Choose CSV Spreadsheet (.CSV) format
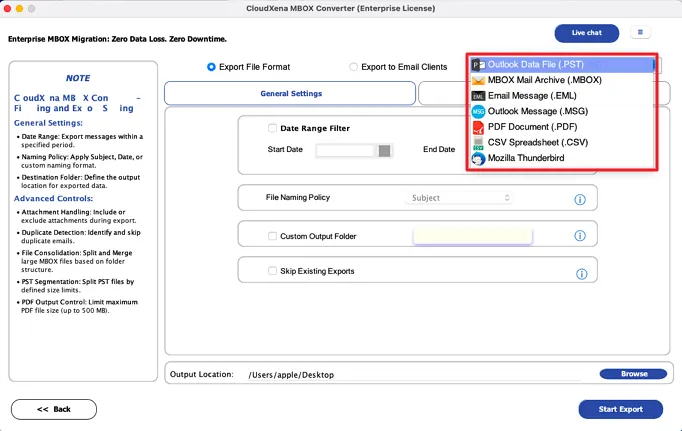The height and width of the screenshot is (431, 682). (x=562, y=143)
